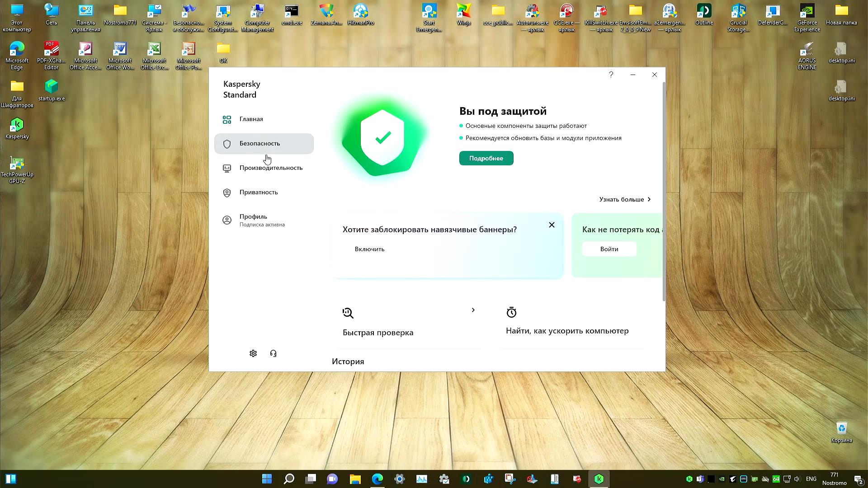The width and height of the screenshot is (868, 488).
Task: Switch to Производительность section
Action: [x=270, y=168]
